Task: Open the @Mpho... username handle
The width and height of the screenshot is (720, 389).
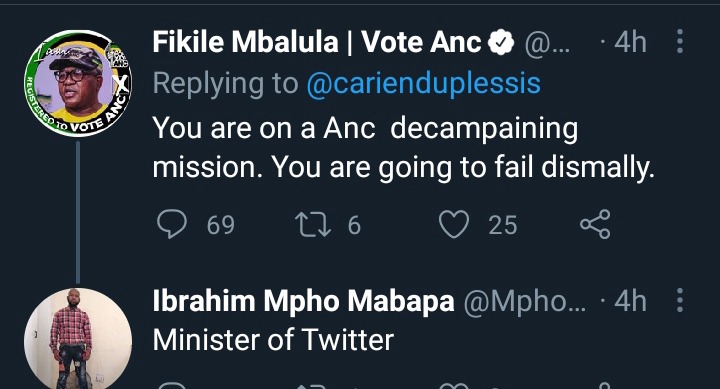Action: point(524,301)
